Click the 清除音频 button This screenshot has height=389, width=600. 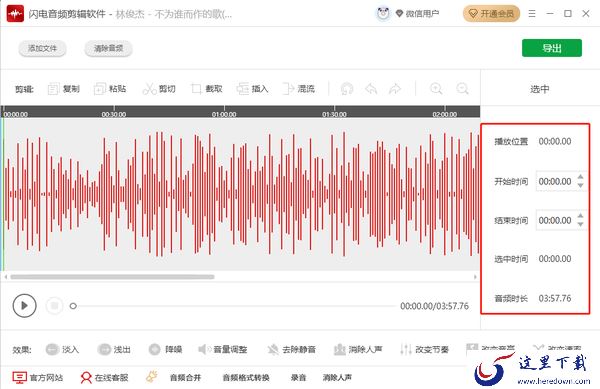click(109, 49)
